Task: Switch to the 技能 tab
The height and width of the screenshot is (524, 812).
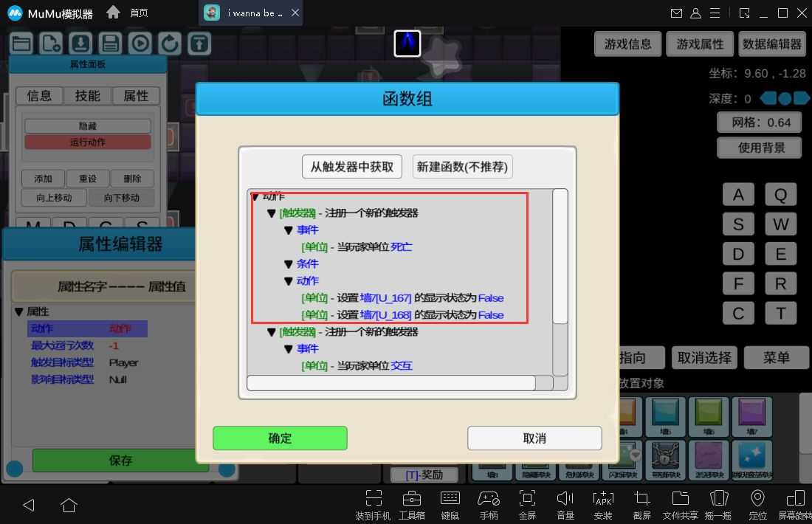Action: (87, 96)
